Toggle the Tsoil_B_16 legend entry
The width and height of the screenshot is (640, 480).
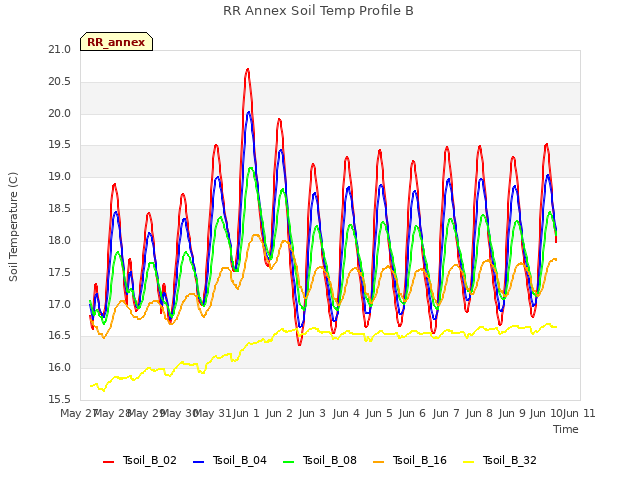(410, 460)
